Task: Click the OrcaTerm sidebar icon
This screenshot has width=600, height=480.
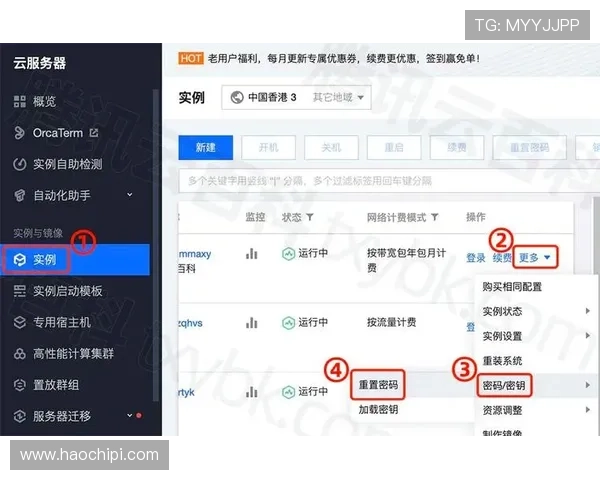Action: (x=19, y=133)
